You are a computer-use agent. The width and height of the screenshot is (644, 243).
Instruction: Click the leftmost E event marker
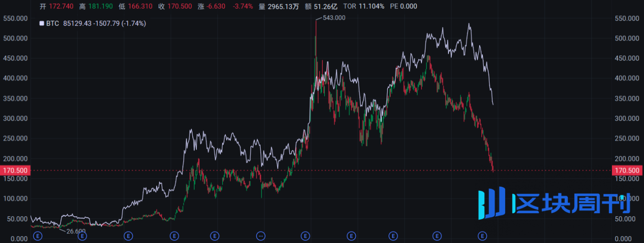pyautogui.click(x=38, y=236)
